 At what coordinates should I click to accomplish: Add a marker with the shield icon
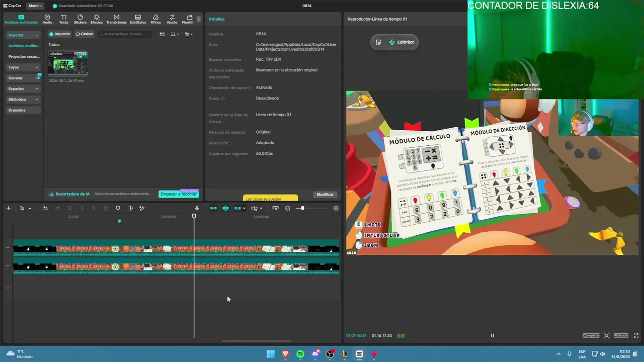[x=118, y=208]
